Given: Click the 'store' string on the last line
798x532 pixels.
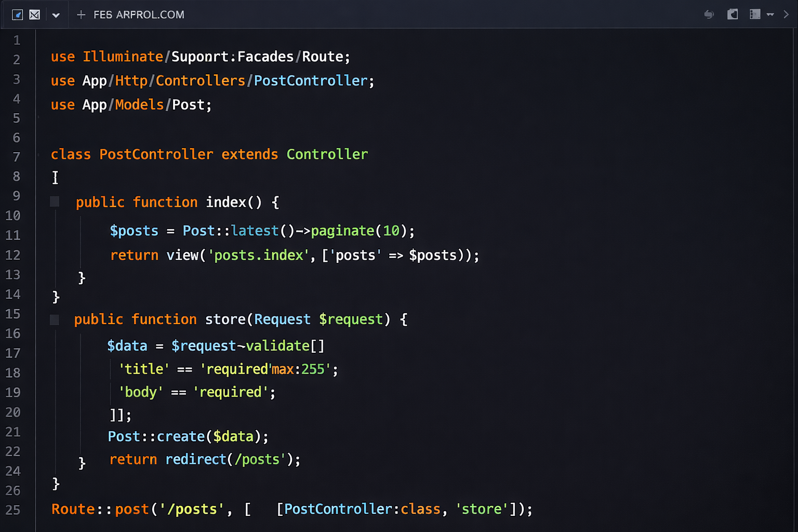Looking at the screenshot, I should click(482, 509).
